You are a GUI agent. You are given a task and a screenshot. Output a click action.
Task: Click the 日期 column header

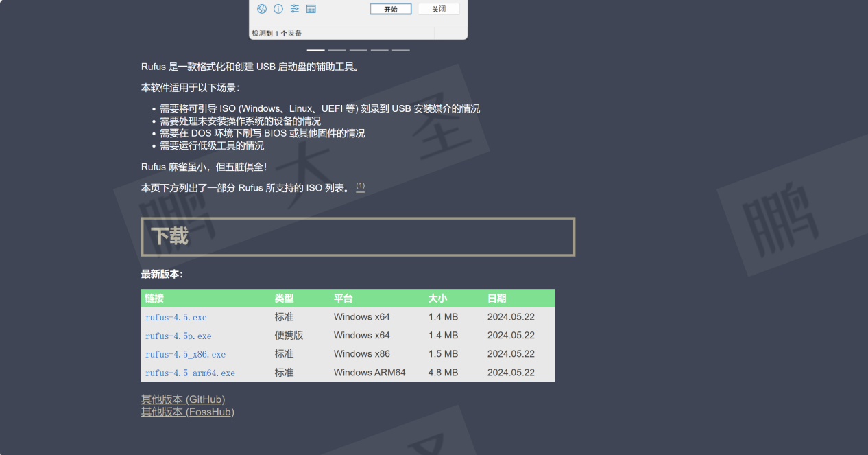pos(497,299)
